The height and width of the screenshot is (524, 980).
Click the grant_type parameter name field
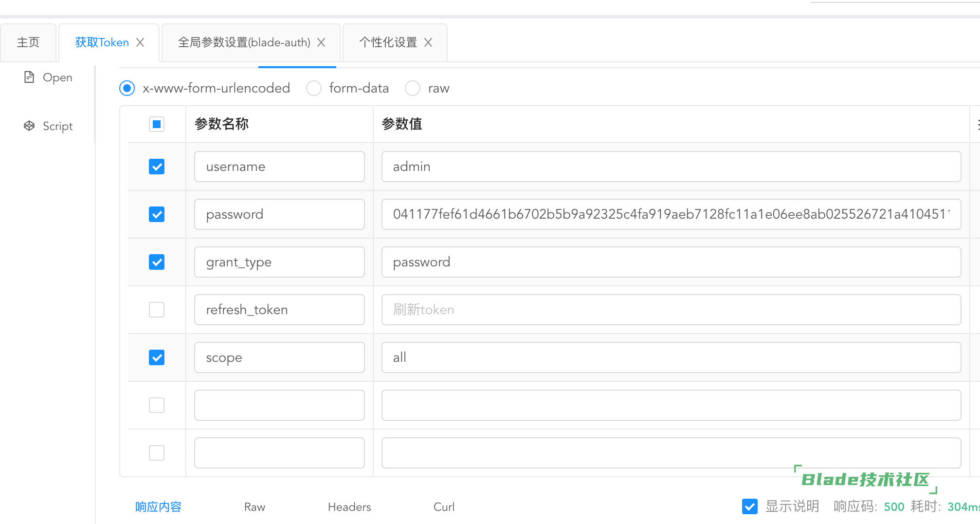pyautogui.click(x=279, y=262)
